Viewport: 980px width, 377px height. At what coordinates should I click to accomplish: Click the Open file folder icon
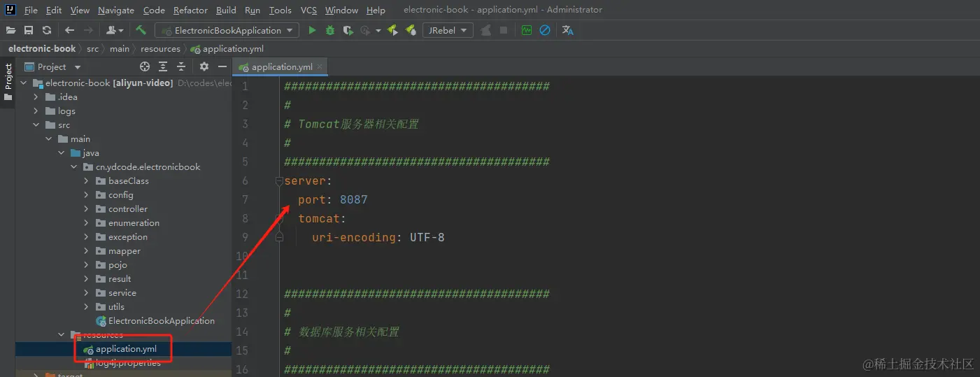(11, 30)
